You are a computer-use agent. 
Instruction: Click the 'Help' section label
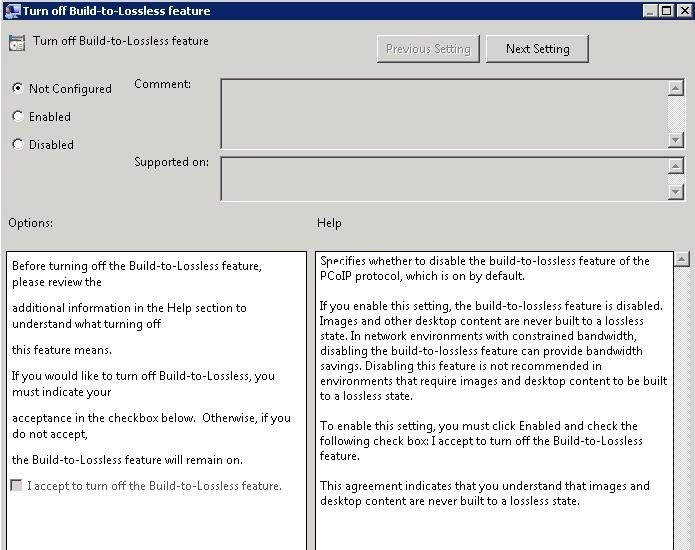[329, 222]
